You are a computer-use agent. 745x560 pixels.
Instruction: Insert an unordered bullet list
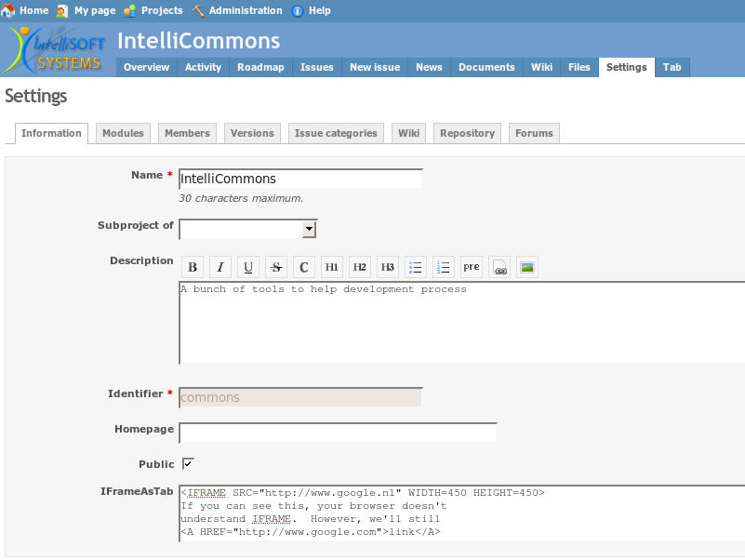[415, 267]
